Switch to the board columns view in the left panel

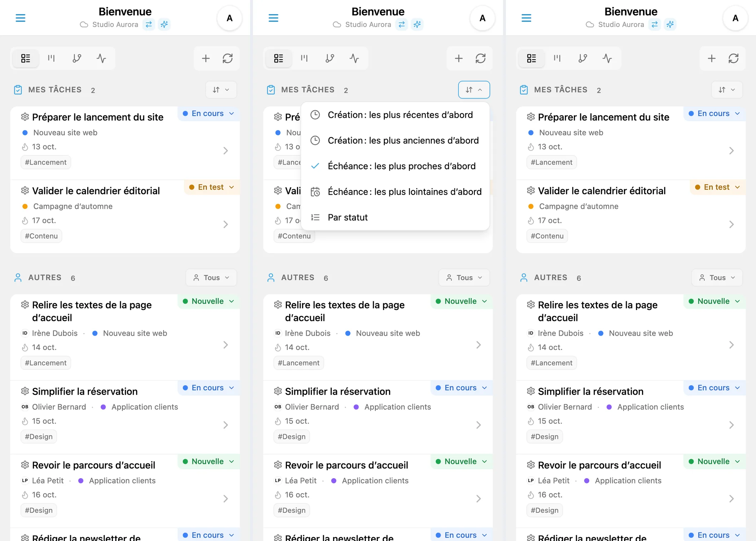(51, 58)
